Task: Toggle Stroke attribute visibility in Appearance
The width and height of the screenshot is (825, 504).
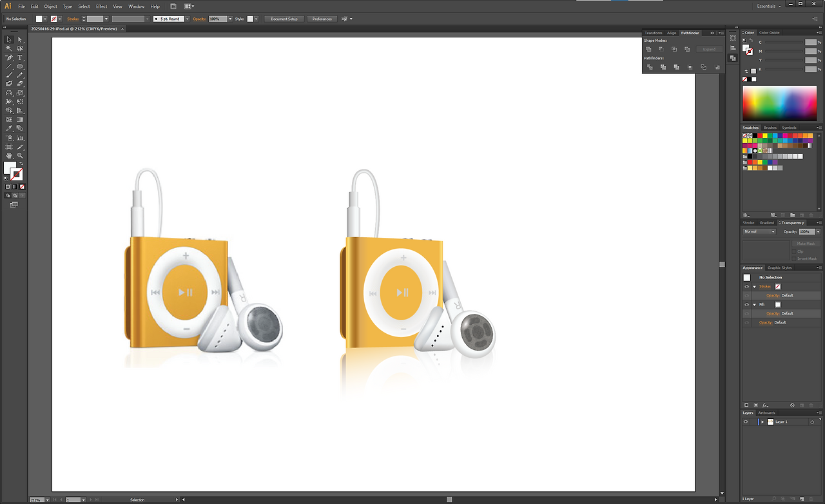Action: [746, 286]
